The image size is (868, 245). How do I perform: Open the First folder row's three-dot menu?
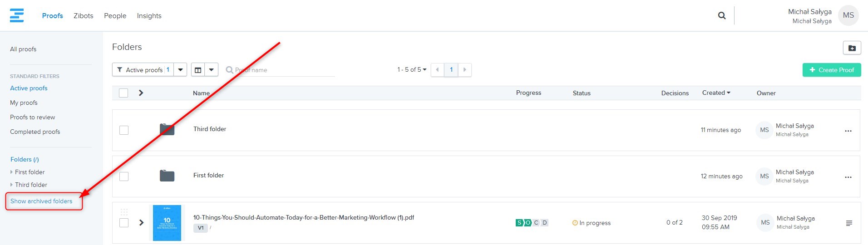point(848,177)
